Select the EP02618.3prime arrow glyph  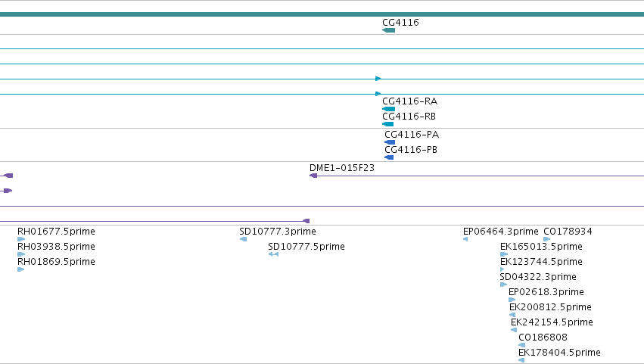tap(512, 300)
